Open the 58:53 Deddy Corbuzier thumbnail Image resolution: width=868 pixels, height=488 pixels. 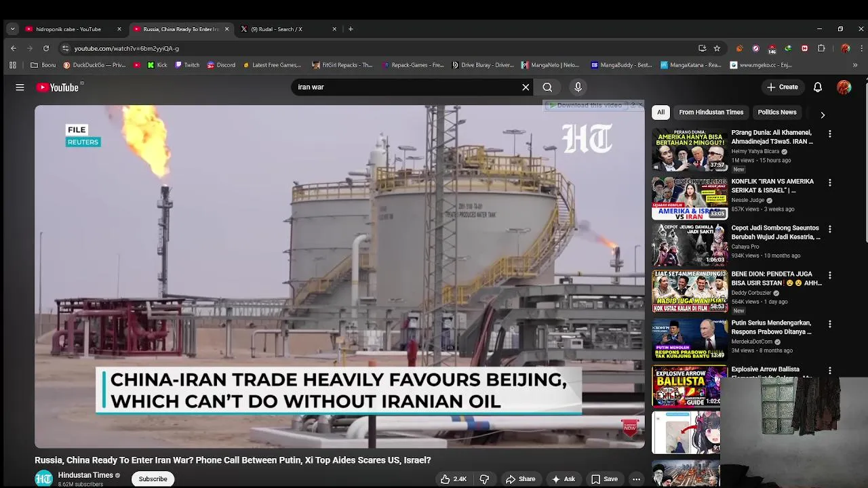(x=690, y=291)
